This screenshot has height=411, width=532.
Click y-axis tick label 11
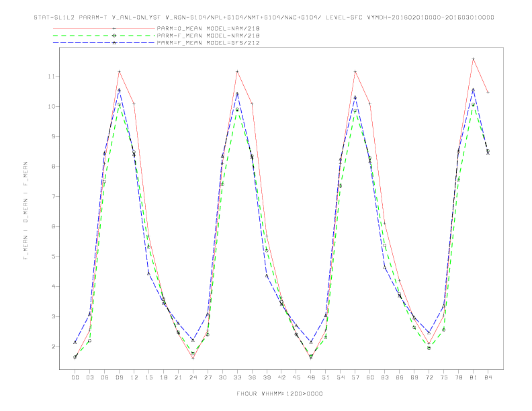click(x=52, y=77)
